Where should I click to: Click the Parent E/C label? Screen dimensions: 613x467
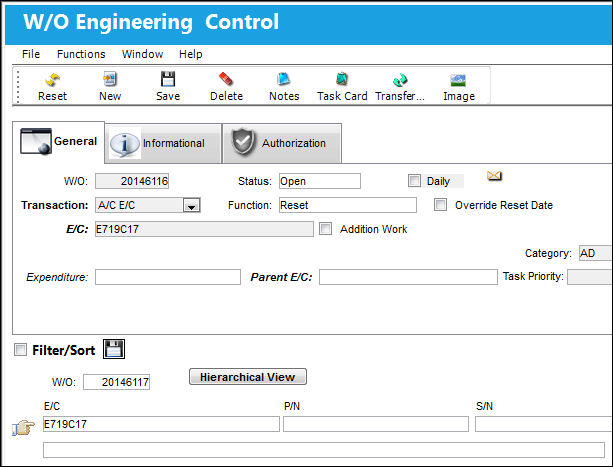(x=281, y=277)
